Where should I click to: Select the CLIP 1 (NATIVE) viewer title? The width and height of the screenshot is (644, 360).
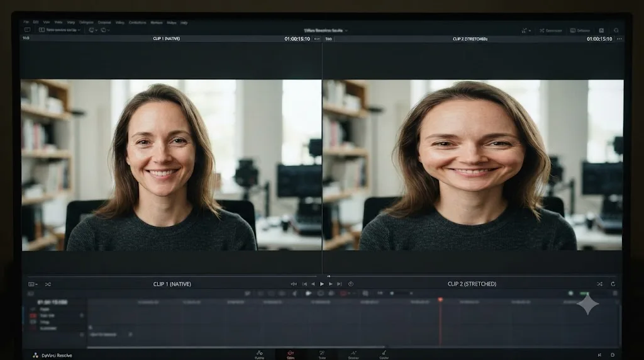[x=166, y=38]
